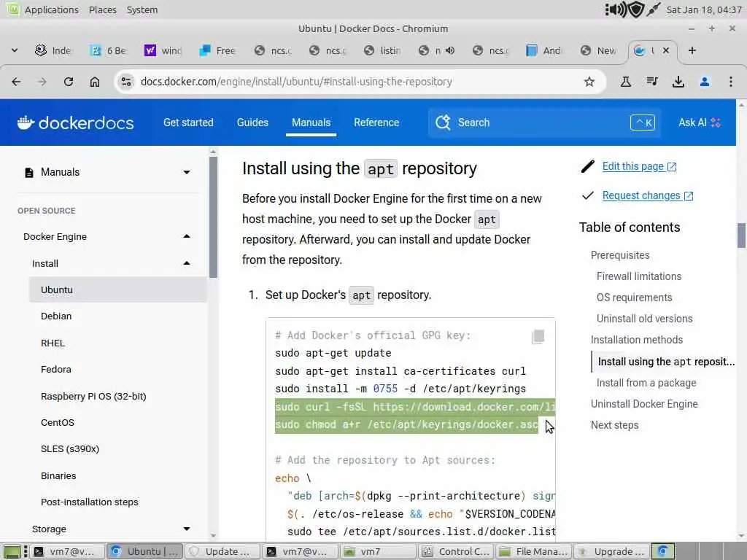
Task: Open the File Mana... window in taskbar
Action: [x=535, y=551]
